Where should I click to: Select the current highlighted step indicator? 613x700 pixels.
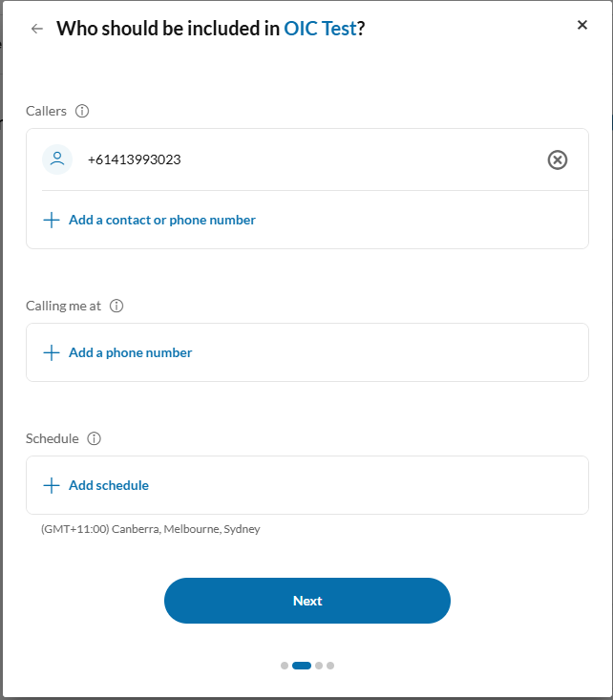(x=302, y=666)
